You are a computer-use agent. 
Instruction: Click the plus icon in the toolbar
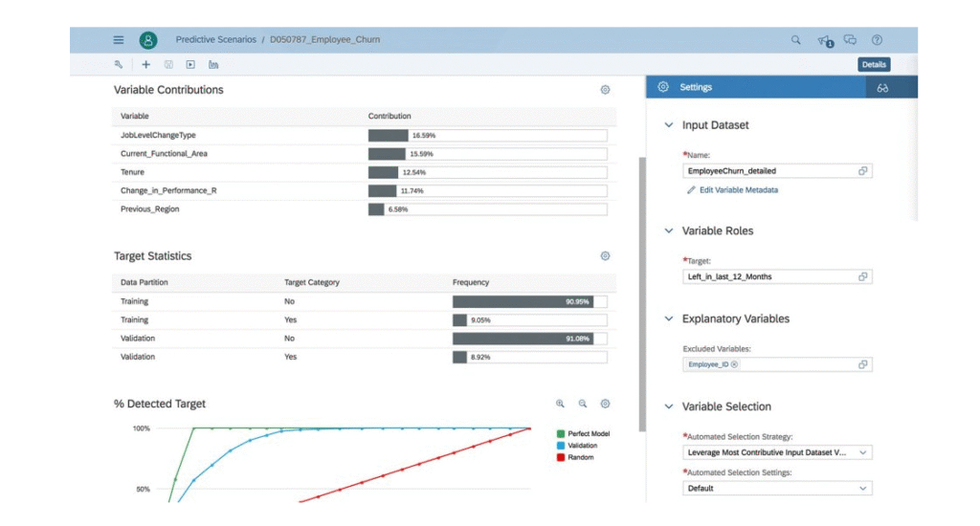click(x=146, y=65)
